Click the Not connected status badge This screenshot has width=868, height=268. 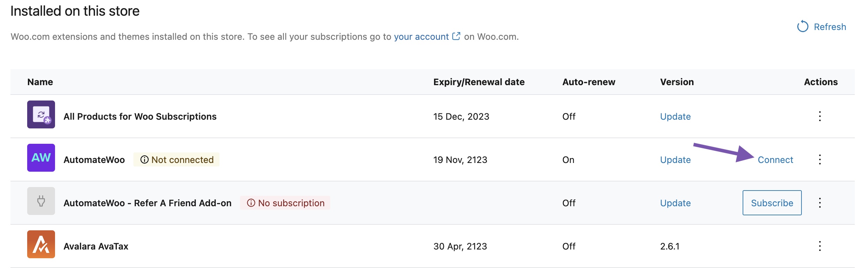click(176, 159)
